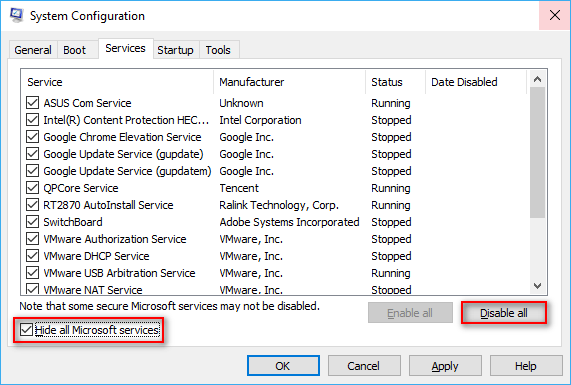The height and width of the screenshot is (385, 571).
Task: Uncheck the QPCore Service checkbox
Action: (32, 188)
